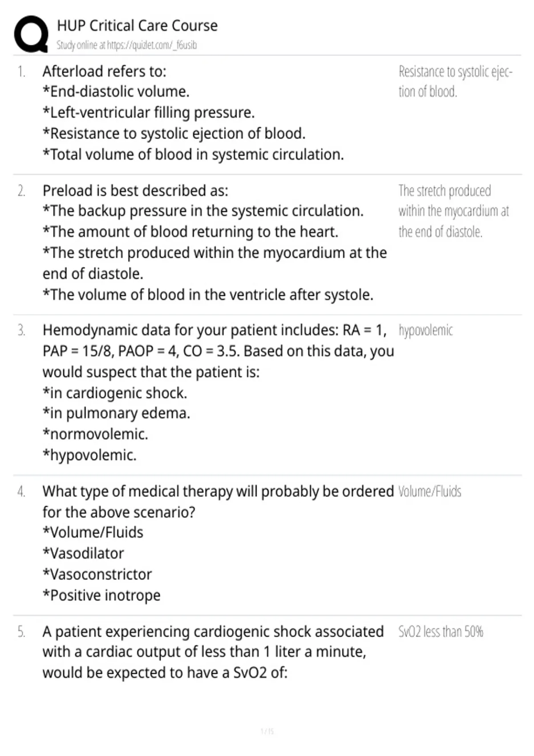534x756 pixels.
Task: Choose the '*normovolemic.' option
Action: (x=95, y=434)
